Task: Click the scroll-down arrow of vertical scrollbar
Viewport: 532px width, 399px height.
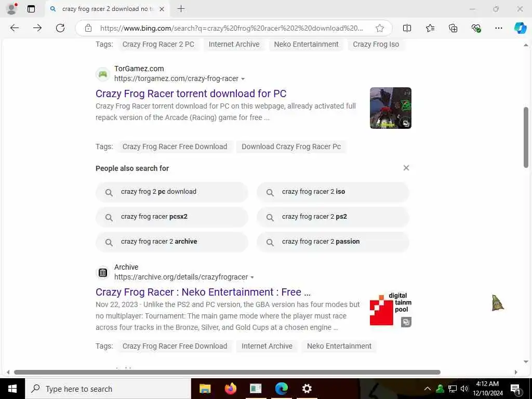Action: click(526, 362)
